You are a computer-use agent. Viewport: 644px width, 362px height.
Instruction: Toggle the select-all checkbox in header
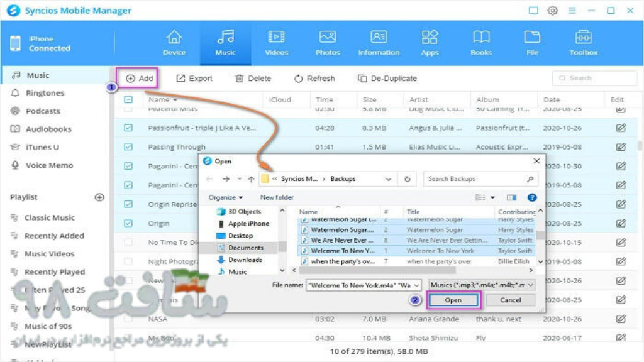pos(128,99)
